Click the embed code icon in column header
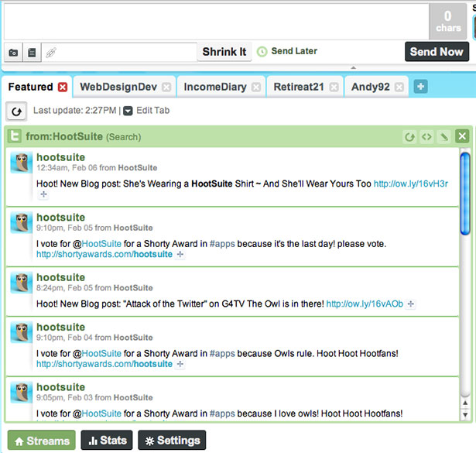Screen dimensions: 476x453 (x=426, y=137)
